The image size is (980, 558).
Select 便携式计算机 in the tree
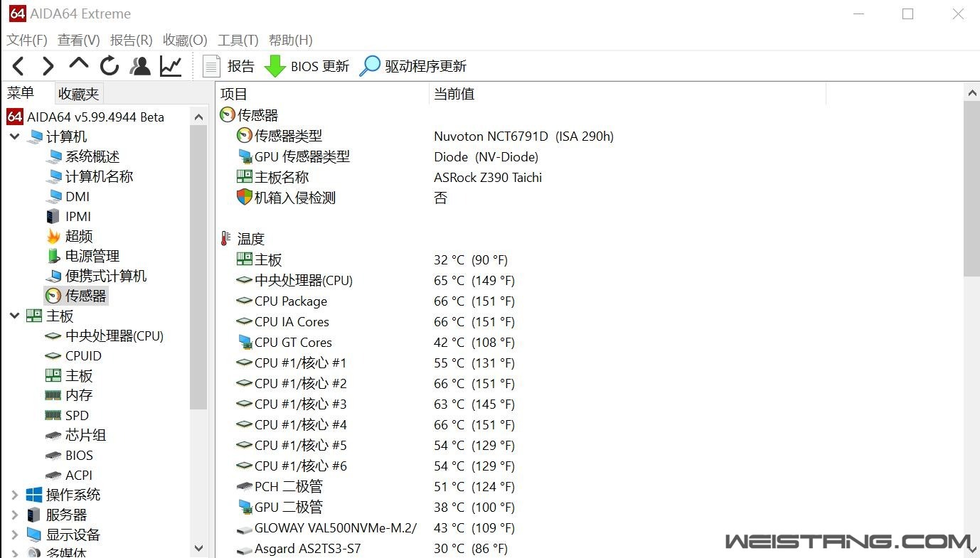[x=106, y=276]
